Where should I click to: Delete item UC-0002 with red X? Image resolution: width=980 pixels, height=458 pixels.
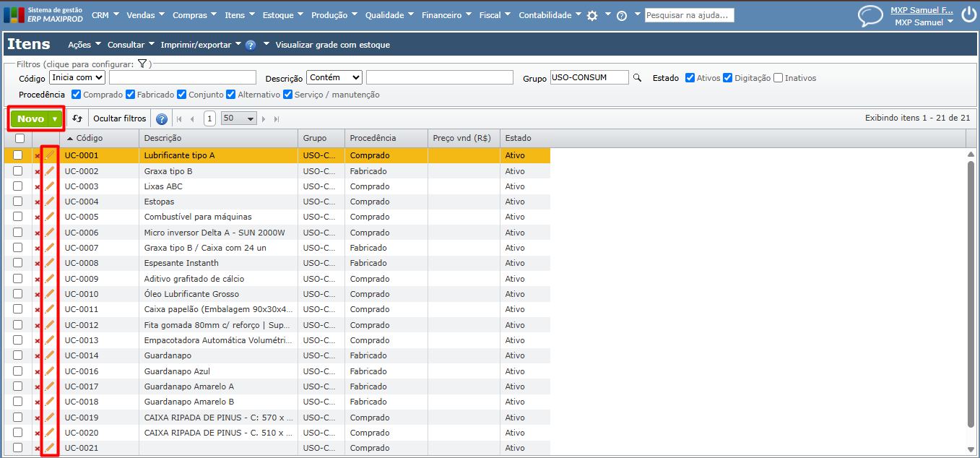point(38,172)
